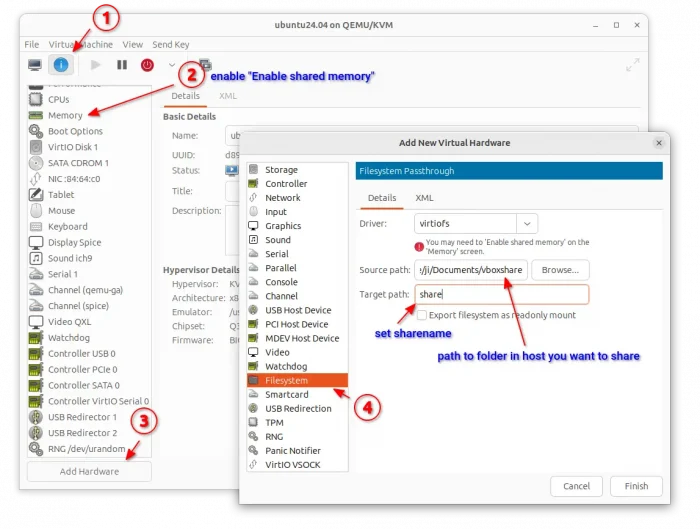Choose Graphics hardware type

(x=297, y=226)
